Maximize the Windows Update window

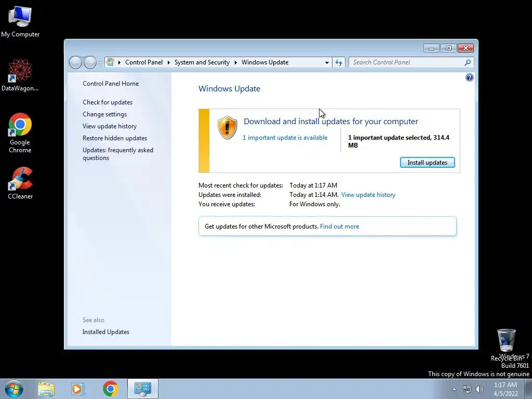[x=448, y=48]
